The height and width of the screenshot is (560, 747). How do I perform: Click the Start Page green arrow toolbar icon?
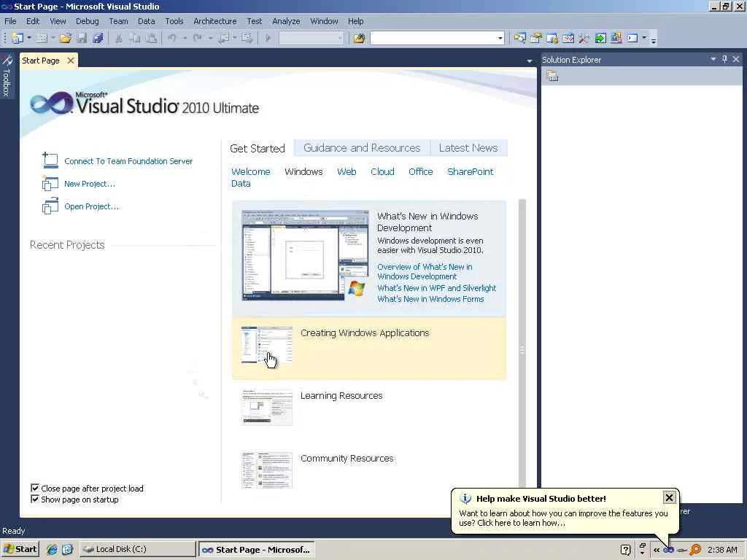click(600, 38)
